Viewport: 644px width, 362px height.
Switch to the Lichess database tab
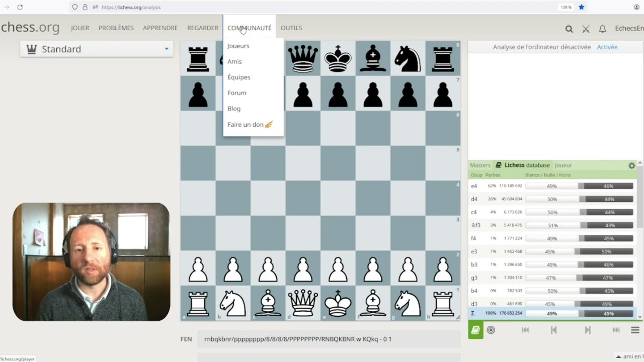click(523, 165)
